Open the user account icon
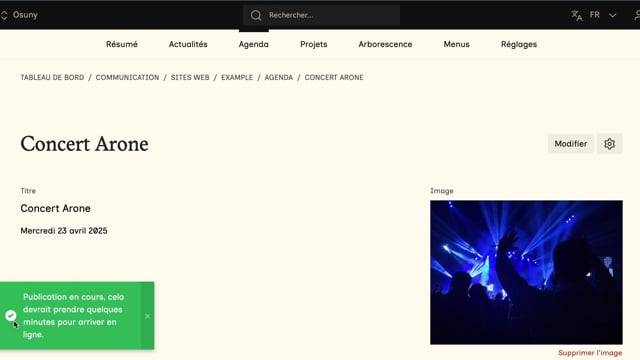The image size is (640, 360). click(637, 15)
